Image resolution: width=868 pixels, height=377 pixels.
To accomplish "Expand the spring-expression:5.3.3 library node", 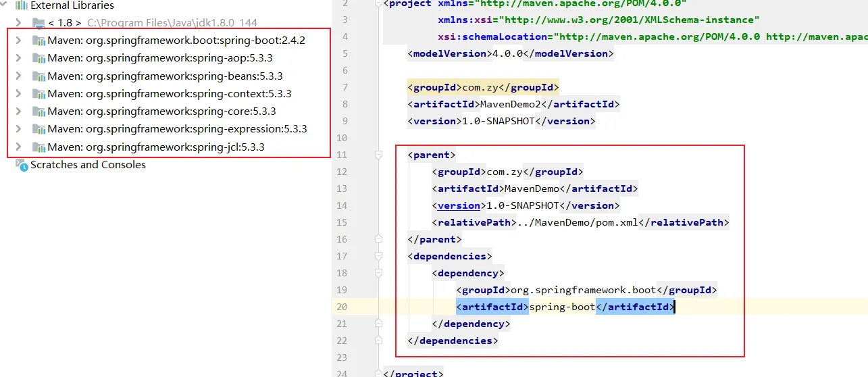I will coord(19,129).
